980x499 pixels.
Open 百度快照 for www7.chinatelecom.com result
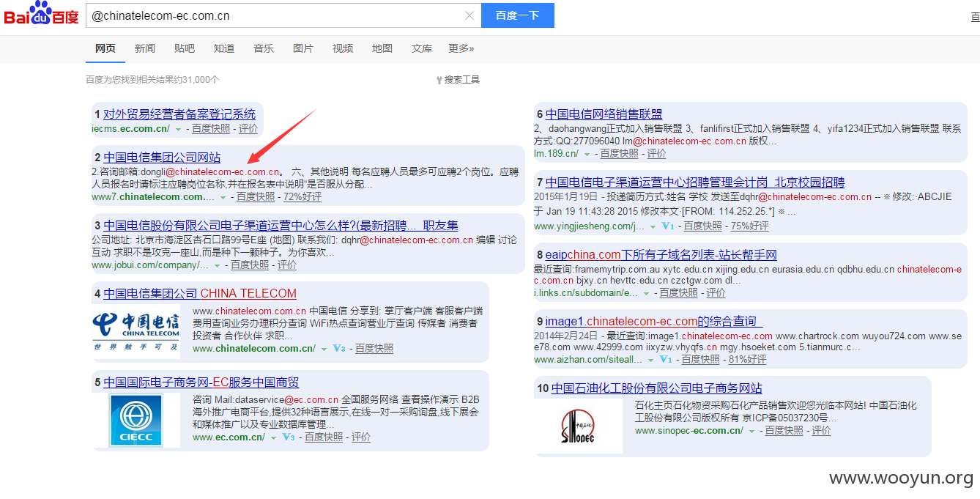click(256, 197)
